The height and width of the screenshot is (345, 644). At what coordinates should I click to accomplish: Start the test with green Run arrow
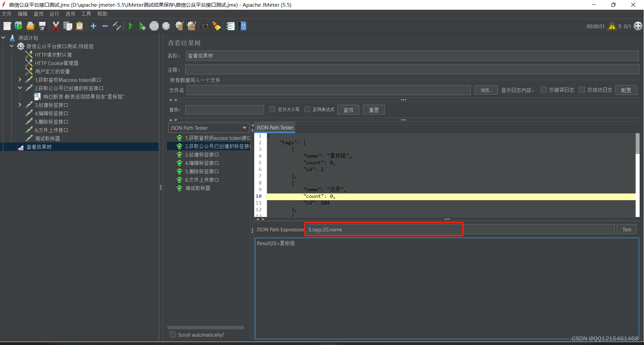pyautogui.click(x=131, y=26)
